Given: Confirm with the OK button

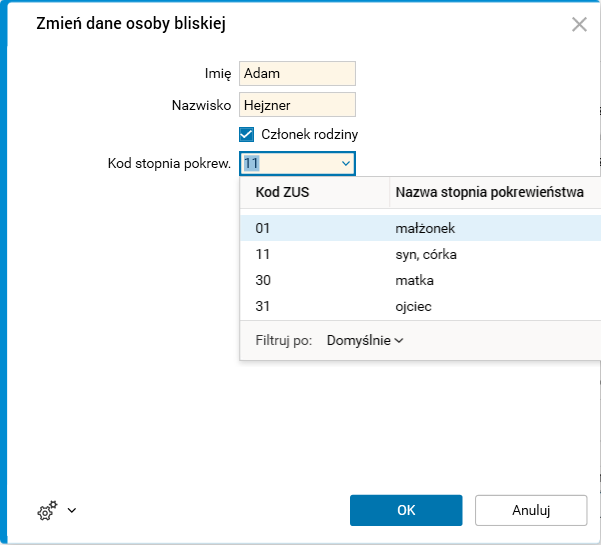Looking at the screenshot, I should [406, 510].
